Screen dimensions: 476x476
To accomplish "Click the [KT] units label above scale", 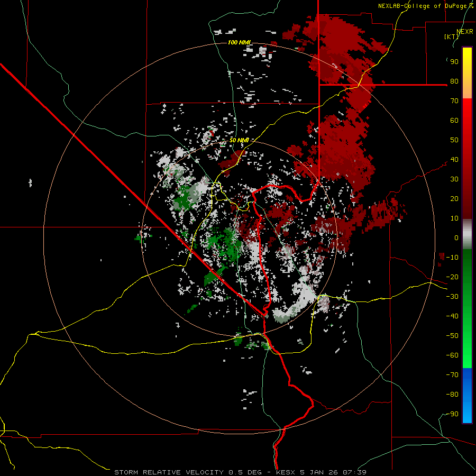I will (x=452, y=36).
